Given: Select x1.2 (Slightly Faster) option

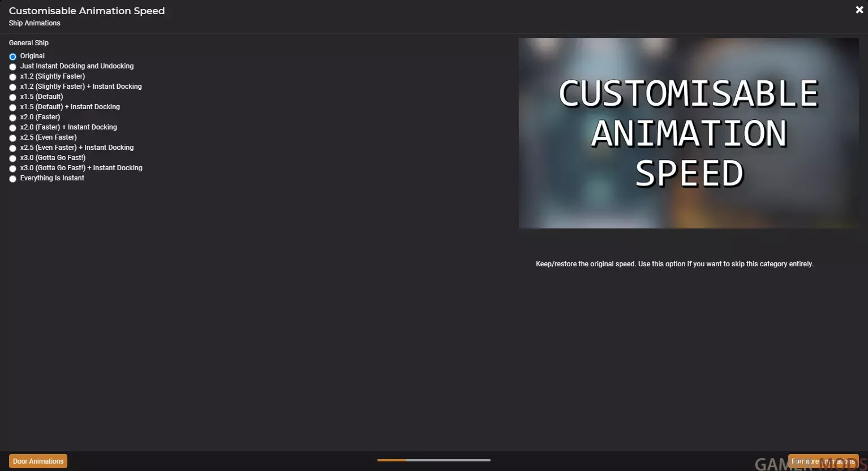Looking at the screenshot, I should pyautogui.click(x=12, y=77).
